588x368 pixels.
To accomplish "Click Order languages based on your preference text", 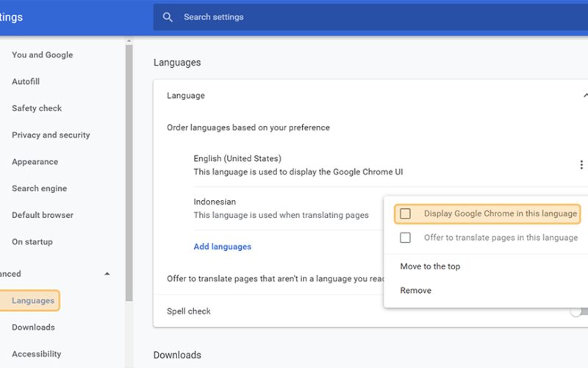I will coord(248,127).
